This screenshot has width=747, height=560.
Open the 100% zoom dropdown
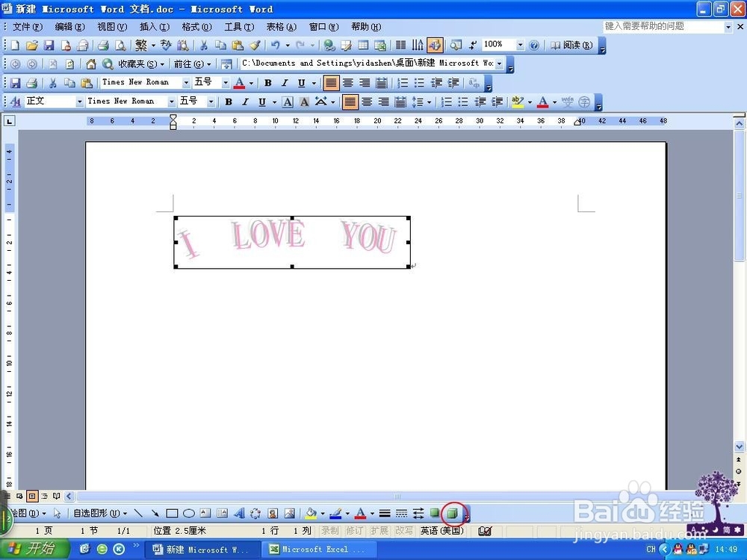520,45
